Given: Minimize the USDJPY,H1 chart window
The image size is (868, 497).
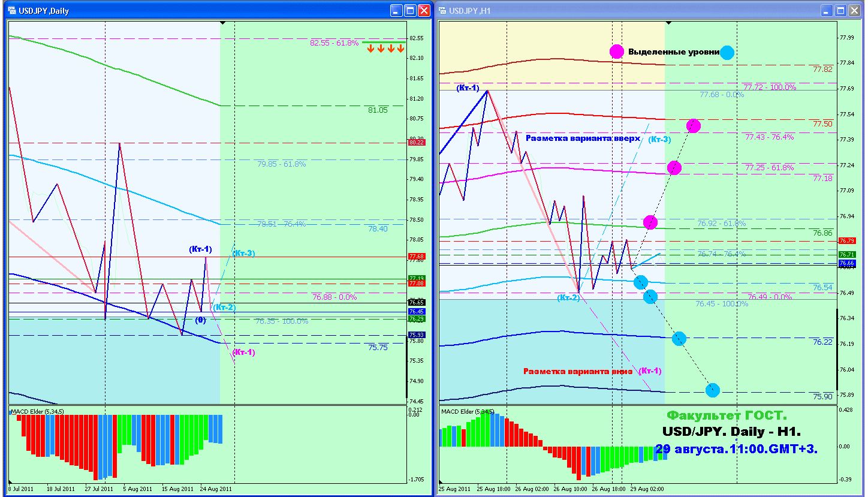Looking at the screenshot, I should [x=827, y=10].
